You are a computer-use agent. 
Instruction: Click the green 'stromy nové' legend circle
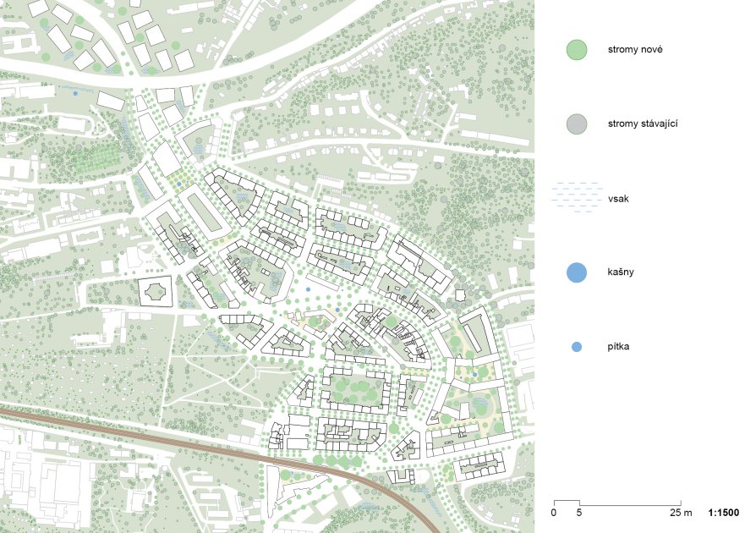[x=577, y=50]
